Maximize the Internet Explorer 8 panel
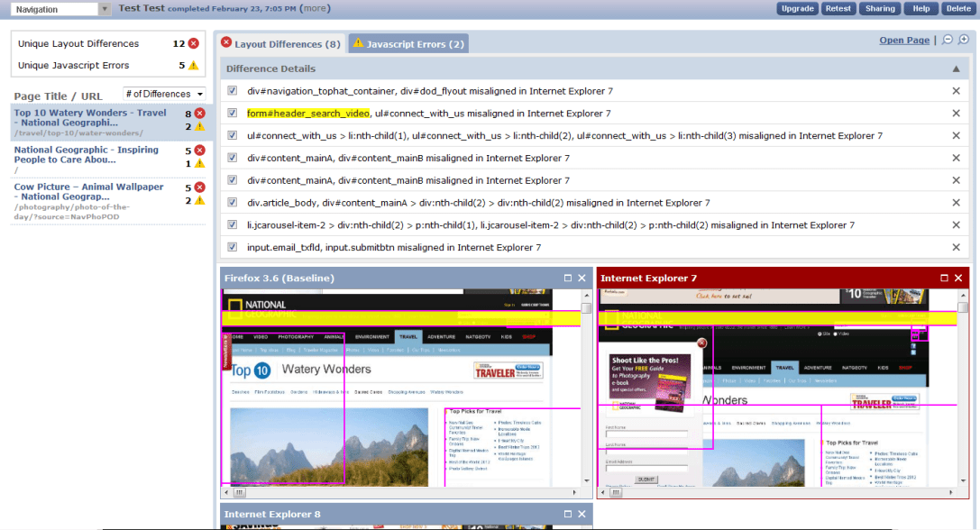Screen dimensions: 980x530 567,514
